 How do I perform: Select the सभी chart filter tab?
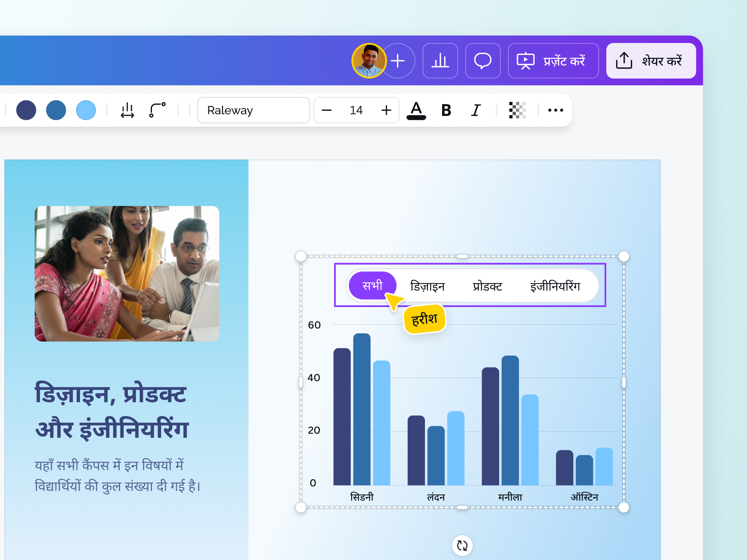pos(373,286)
